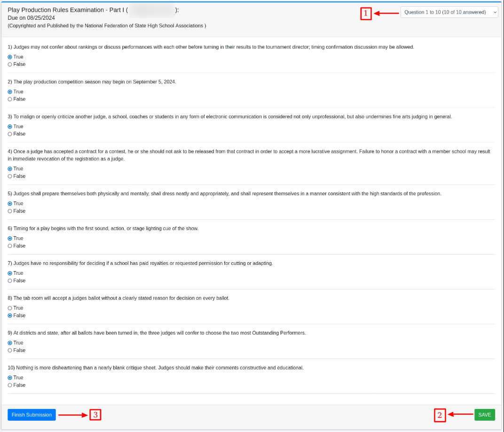Open the Question 1 to 10 dropdown
Viewport: 504px width, 432px height.
[449, 12]
